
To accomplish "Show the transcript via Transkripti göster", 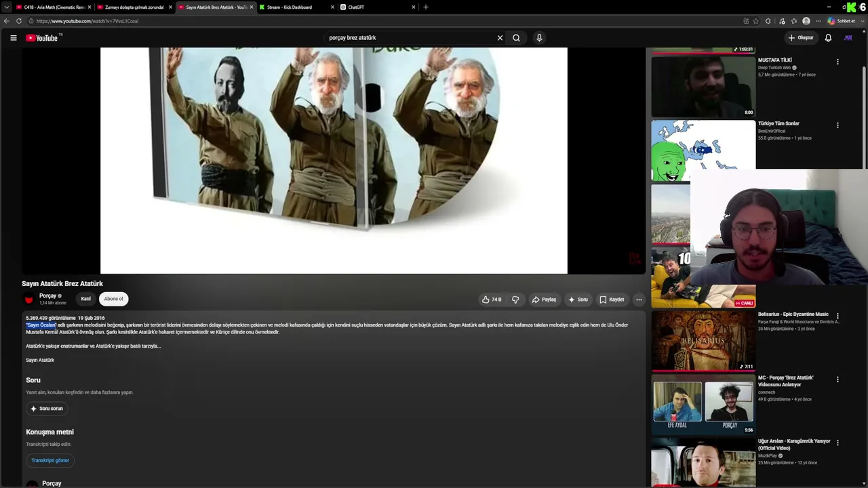I will point(50,460).
